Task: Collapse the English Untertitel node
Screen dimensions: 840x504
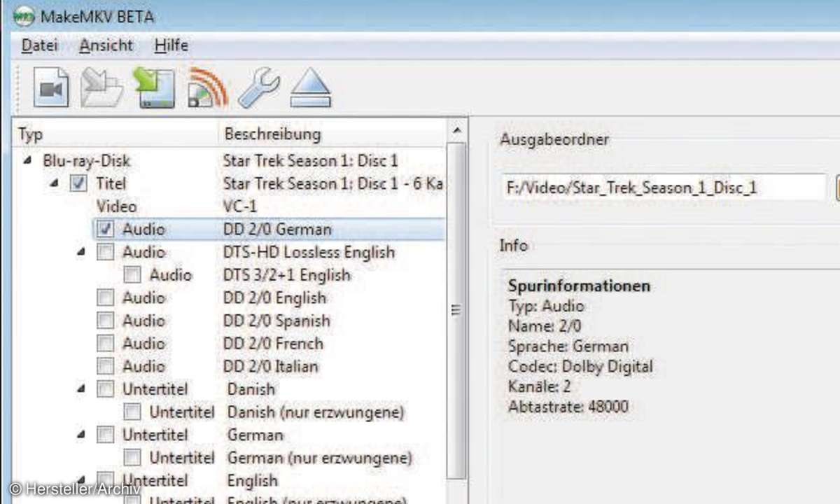Action: [x=81, y=480]
